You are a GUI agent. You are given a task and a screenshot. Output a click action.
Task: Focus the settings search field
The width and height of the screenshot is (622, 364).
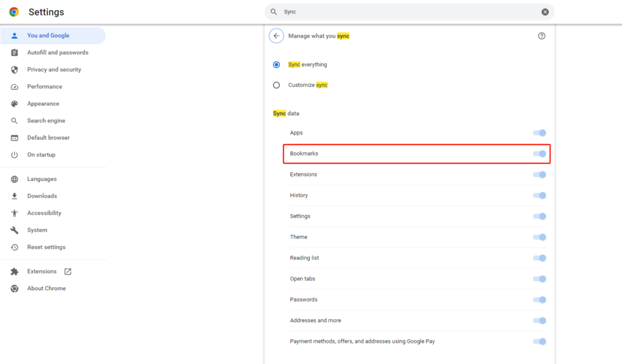pos(409,12)
